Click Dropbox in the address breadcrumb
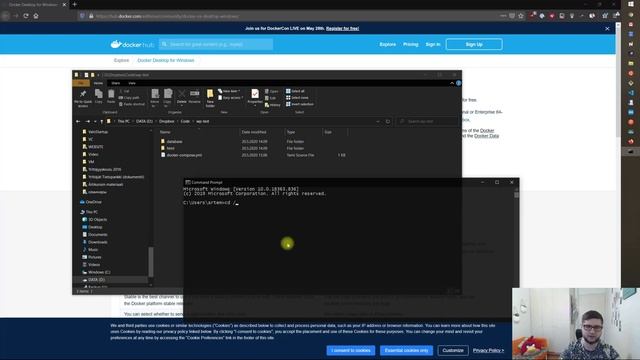 click(167, 121)
